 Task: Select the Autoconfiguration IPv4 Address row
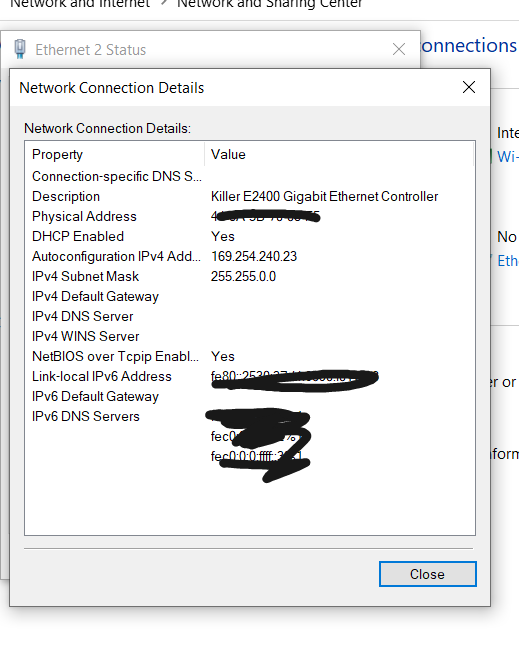[250, 256]
